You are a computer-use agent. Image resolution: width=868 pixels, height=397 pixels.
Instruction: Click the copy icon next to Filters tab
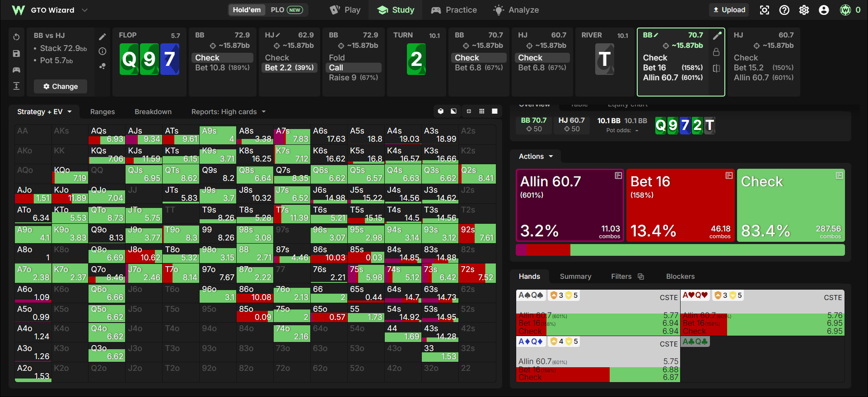point(641,277)
